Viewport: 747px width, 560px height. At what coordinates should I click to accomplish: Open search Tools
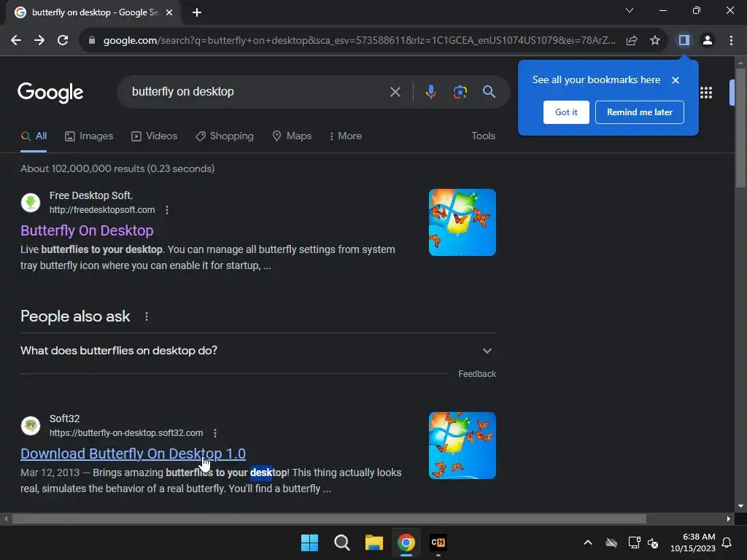(483, 136)
